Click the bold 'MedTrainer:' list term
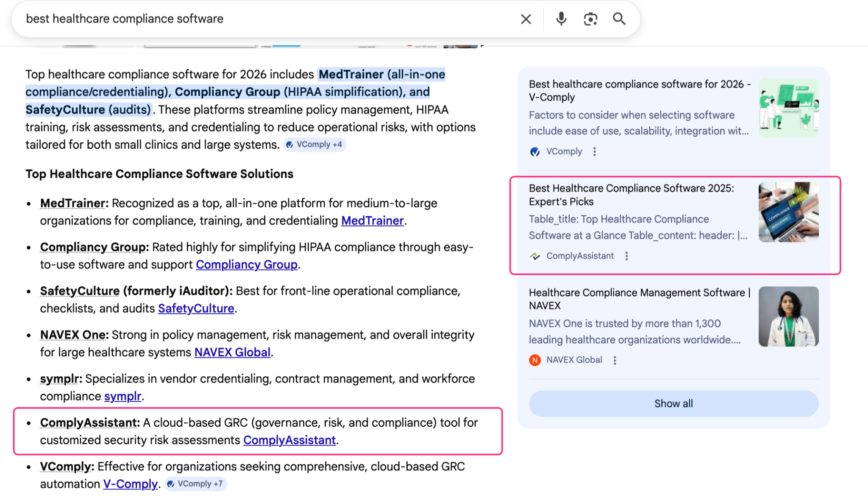The width and height of the screenshot is (868, 503). [x=74, y=203]
